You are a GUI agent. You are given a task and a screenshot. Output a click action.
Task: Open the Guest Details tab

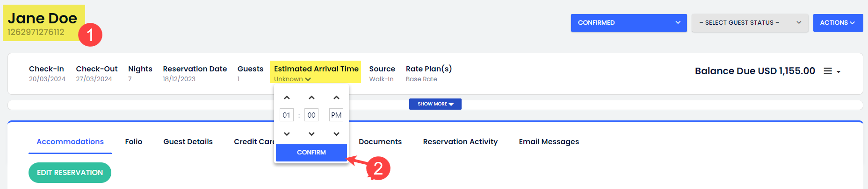[188, 142]
